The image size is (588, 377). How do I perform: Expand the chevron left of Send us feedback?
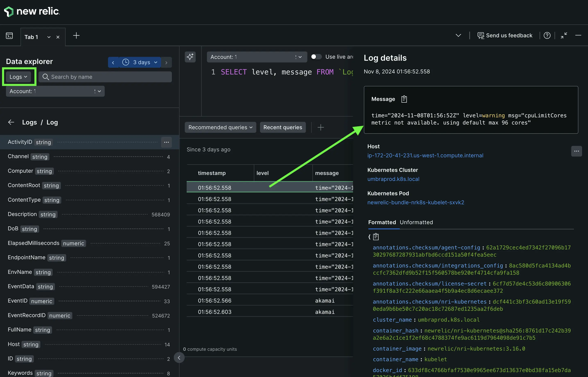(459, 35)
